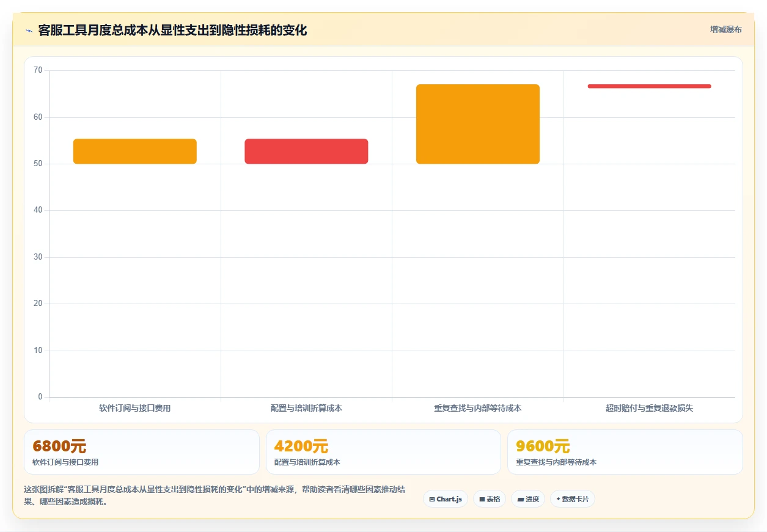767x532 pixels.
Task: Select the 表格 tag
Action: 490,499
